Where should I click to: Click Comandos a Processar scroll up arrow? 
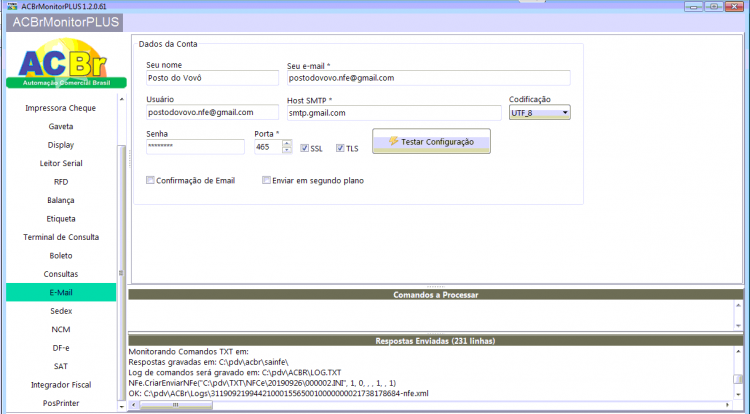[739, 305]
